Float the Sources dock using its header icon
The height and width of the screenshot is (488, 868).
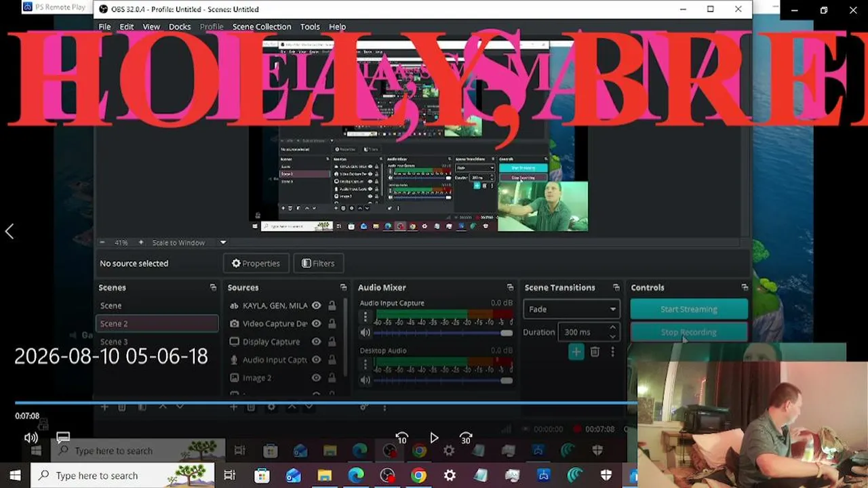point(343,287)
